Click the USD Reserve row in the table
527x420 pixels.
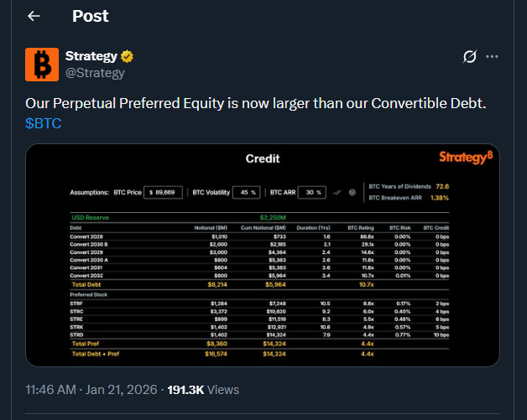(262, 217)
